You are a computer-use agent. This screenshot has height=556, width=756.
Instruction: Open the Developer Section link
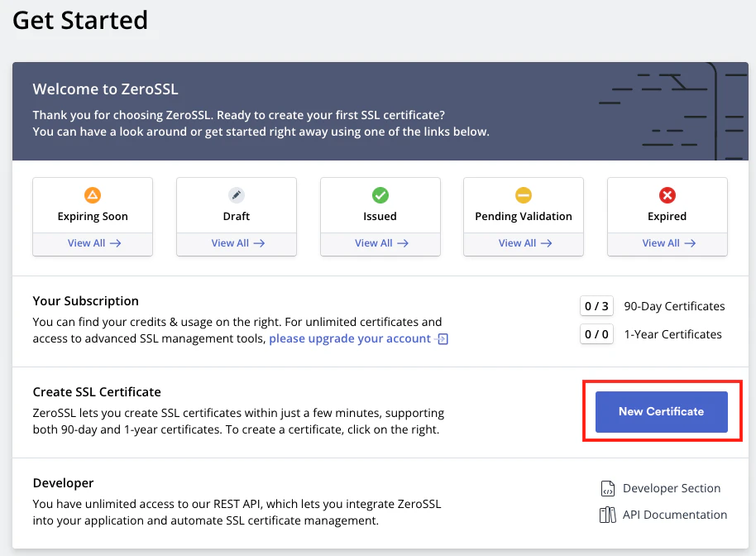click(x=671, y=488)
